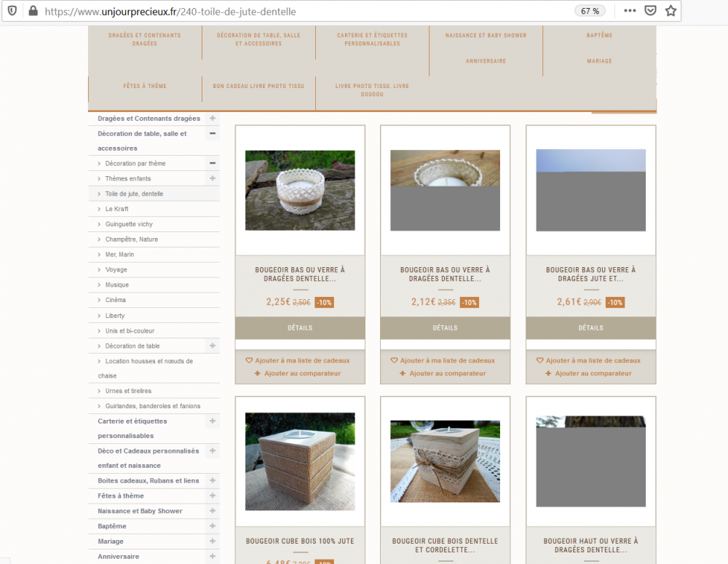Click DÉTAILS on the first bougeoir product
This screenshot has height=564, width=728.
tap(299, 327)
